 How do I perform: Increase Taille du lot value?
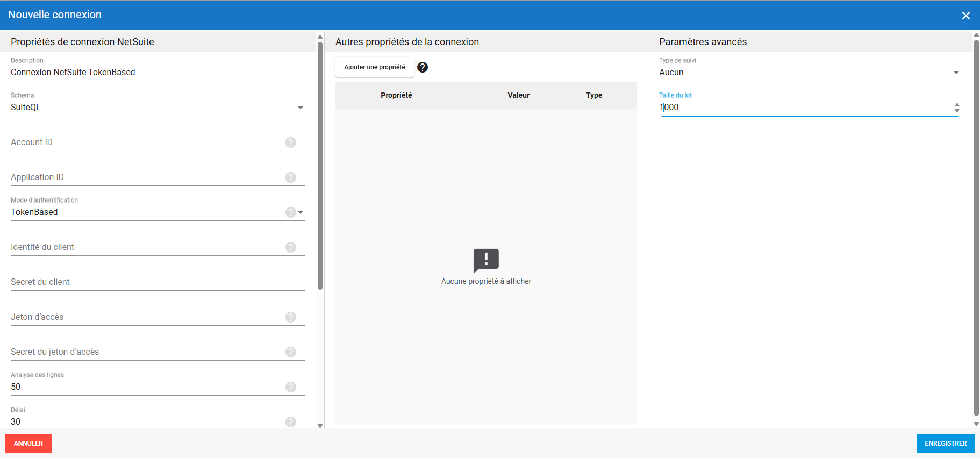[x=957, y=105]
